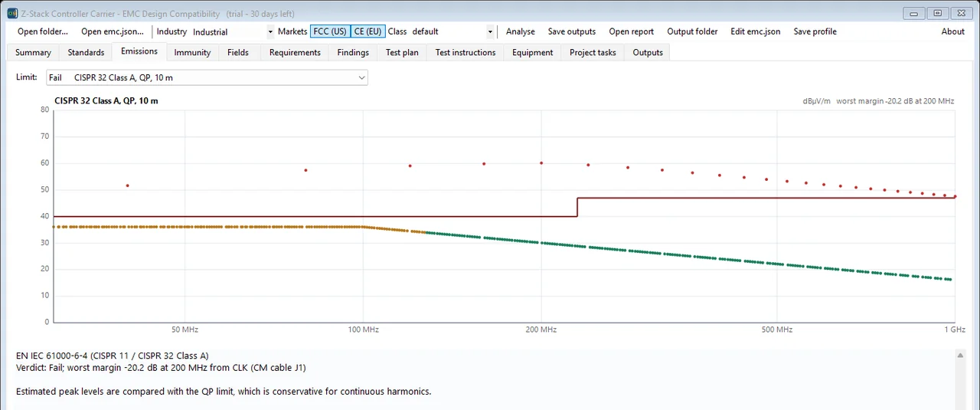Click the 1 GHz axis label

coord(954,330)
